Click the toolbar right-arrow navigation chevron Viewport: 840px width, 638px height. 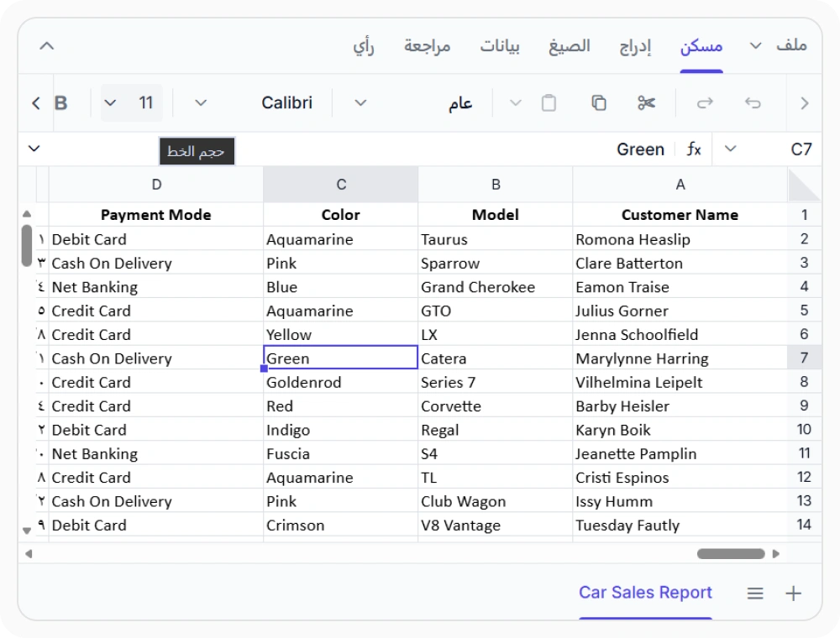[x=804, y=103]
